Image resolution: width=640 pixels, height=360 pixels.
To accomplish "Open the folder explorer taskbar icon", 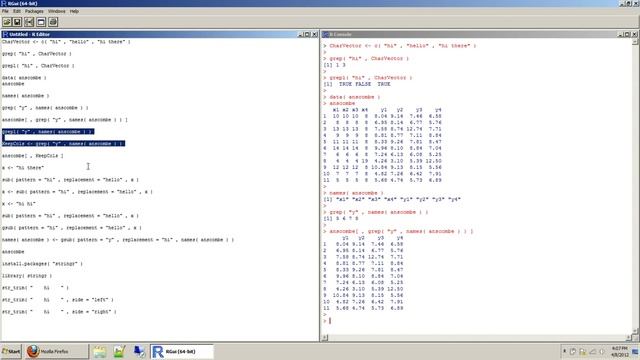I will (x=100, y=351).
